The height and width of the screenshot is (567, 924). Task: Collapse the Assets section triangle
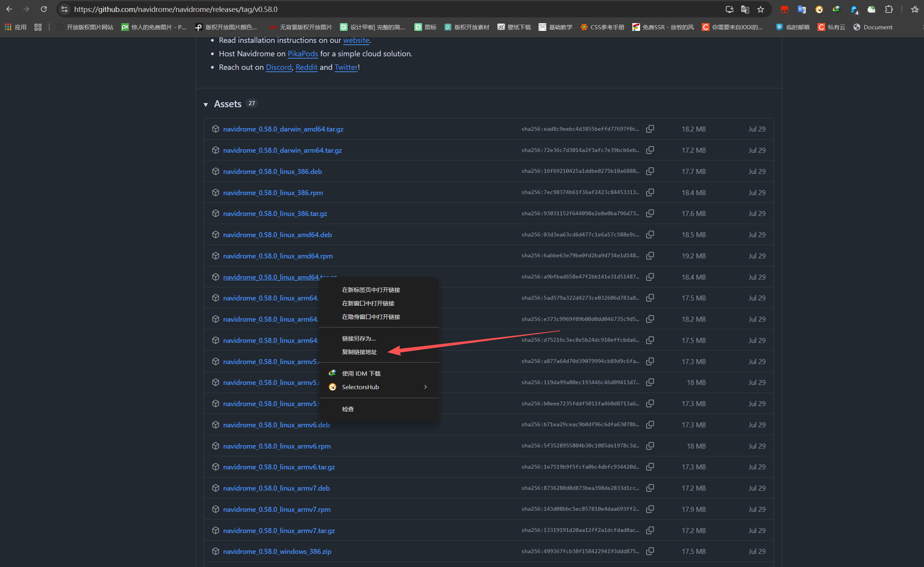pos(206,105)
